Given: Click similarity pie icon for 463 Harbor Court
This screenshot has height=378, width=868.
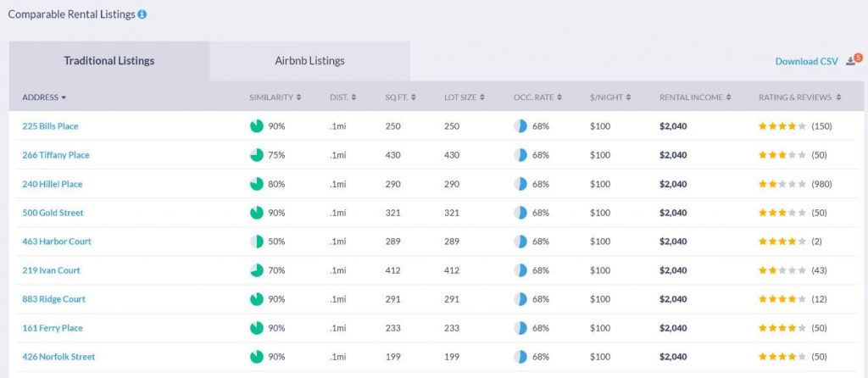Looking at the screenshot, I should coord(257,242).
